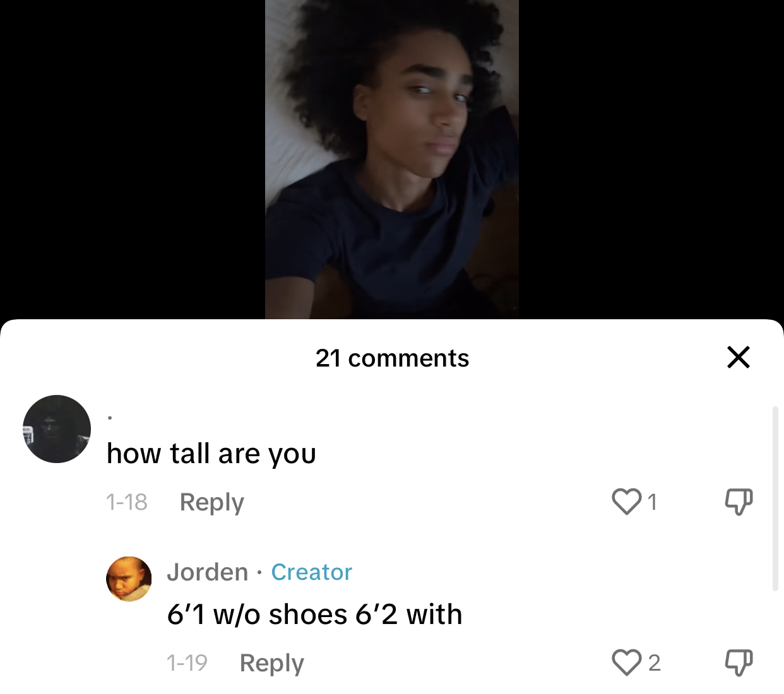
Task: Open the dark avatar of first commenter
Action: pyautogui.click(x=57, y=429)
